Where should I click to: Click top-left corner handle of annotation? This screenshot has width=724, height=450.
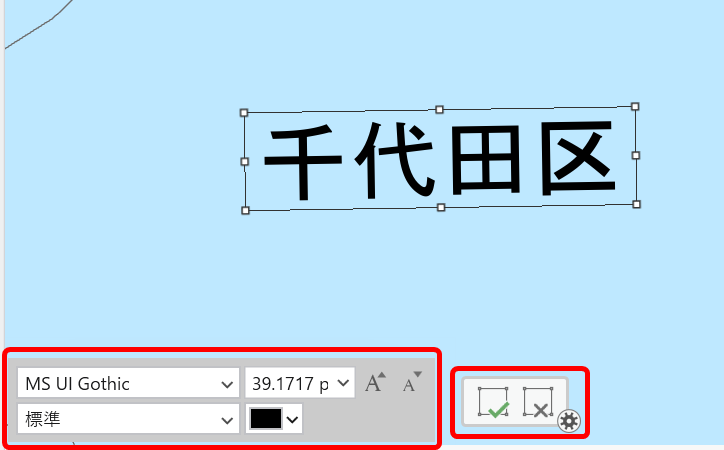click(x=244, y=113)
